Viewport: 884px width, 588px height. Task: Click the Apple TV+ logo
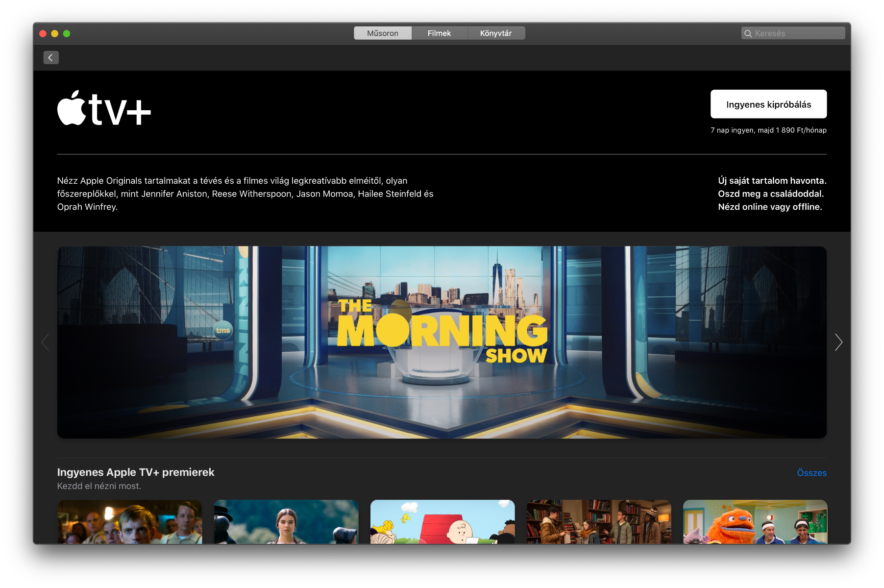(104, 108)
